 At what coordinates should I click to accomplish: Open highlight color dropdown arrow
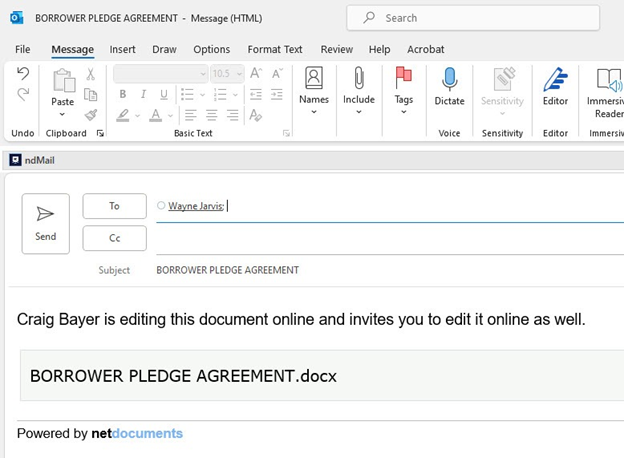138,116
